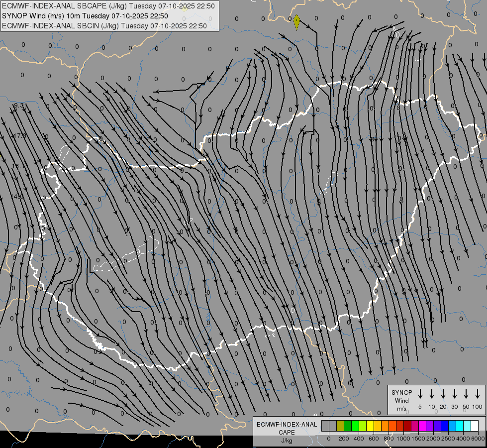Screen dimensions: 487x448
Task: Select the pure yellow CAPE color swatch
Action: point(370,426)
